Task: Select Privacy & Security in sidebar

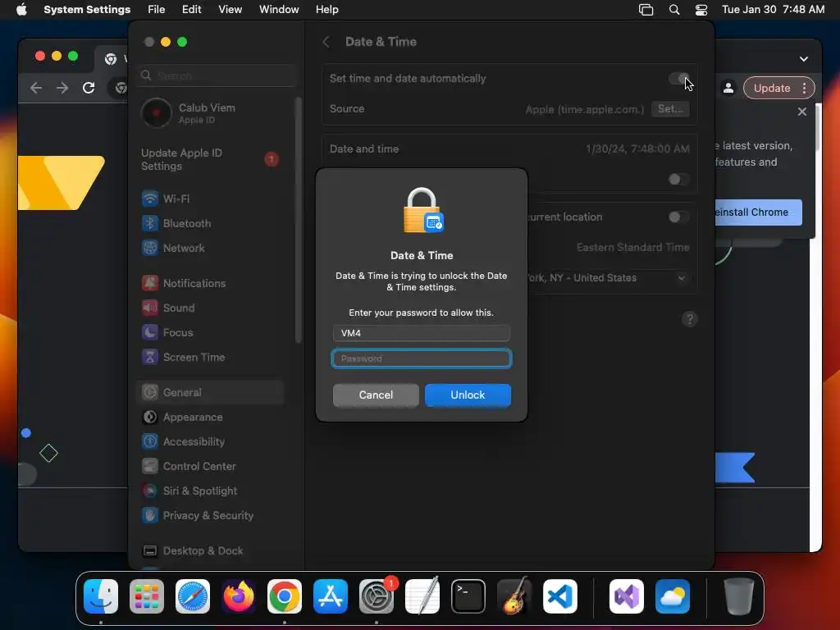Action: (x=212, y=516)
